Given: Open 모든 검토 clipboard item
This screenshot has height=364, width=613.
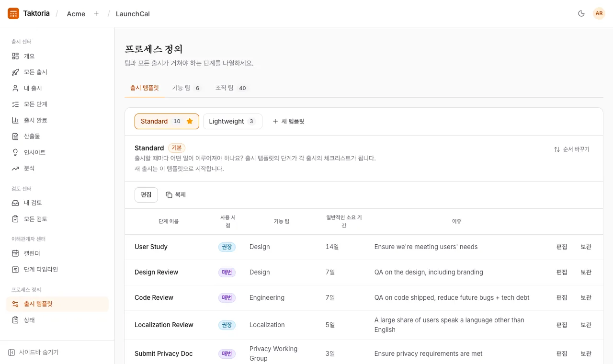Looking at the screenshot, I should [x=57, y=219].
